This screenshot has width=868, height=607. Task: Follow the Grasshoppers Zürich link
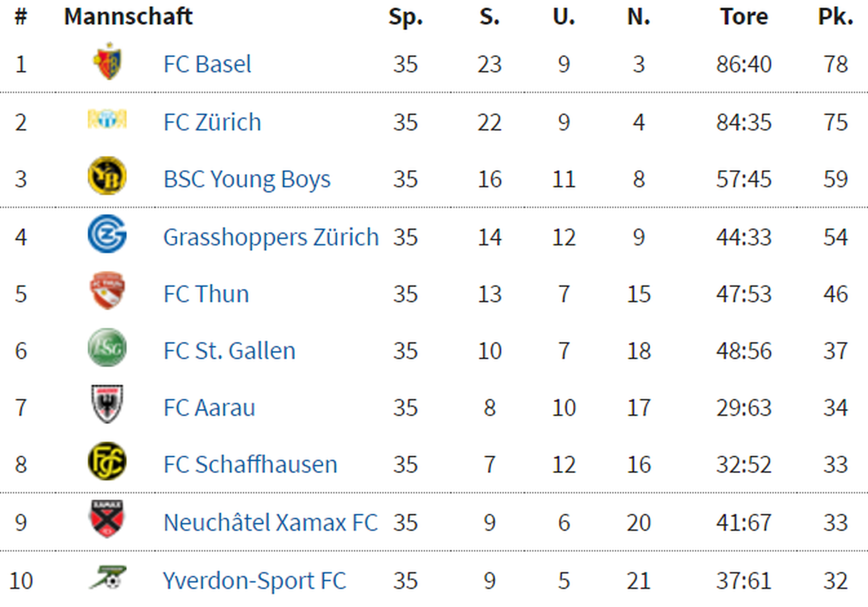click(271, 237)
